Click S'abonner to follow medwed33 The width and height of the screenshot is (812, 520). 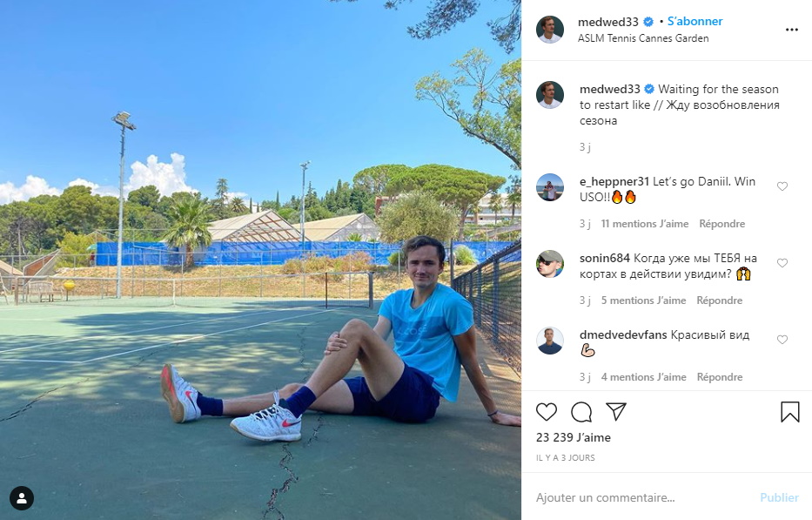point(695,21)
